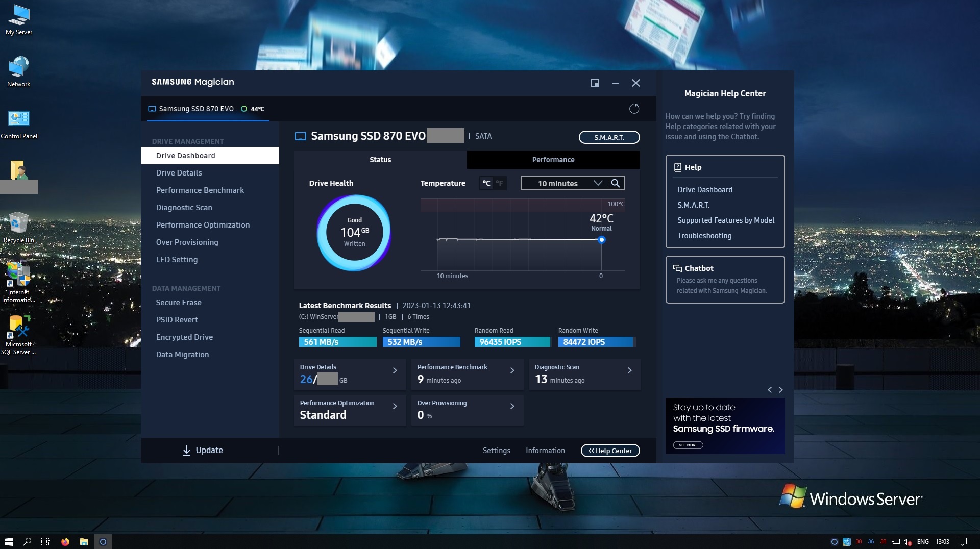Open Recycle Bin desktop icon
This screenshot has width=980, height=549.
[x=19, y=228]
